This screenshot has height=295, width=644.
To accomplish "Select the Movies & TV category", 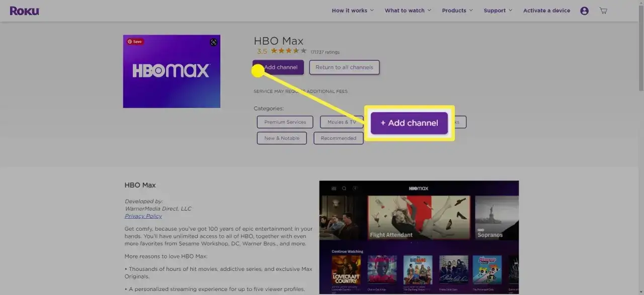I will pos(342,122).
